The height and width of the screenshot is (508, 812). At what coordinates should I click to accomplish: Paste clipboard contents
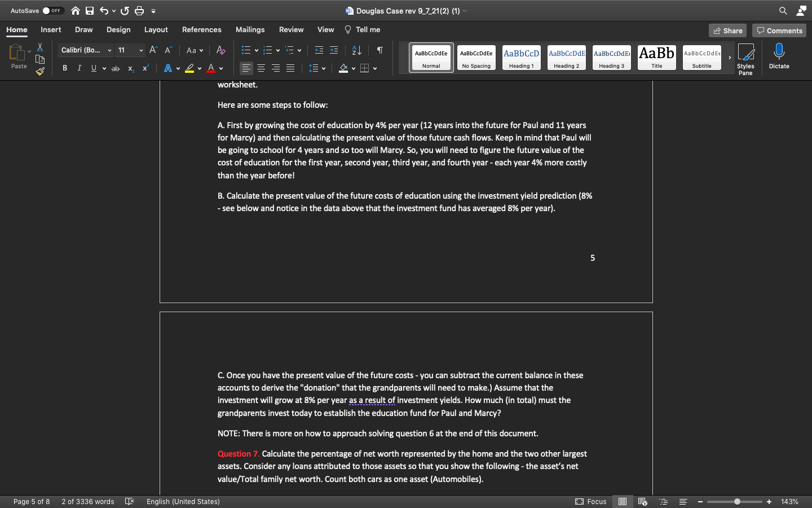tap(17, 56)
